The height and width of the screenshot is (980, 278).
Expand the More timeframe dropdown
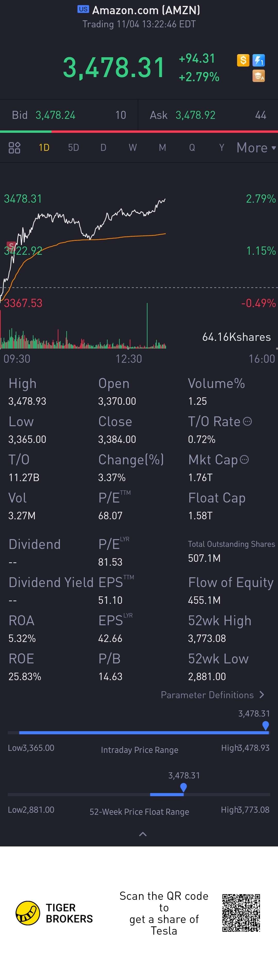click(x=256, y=148)
